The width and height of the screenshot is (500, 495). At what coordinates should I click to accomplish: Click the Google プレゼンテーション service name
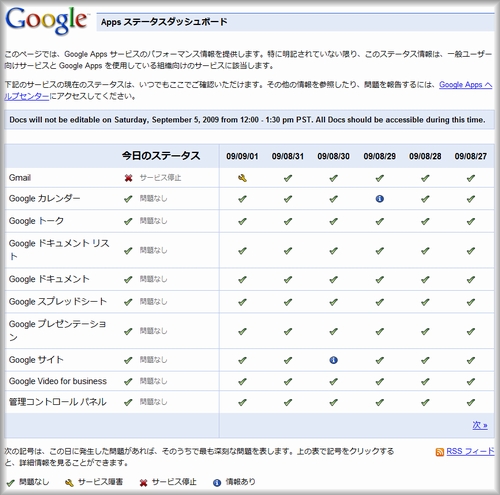pos(57,331)
